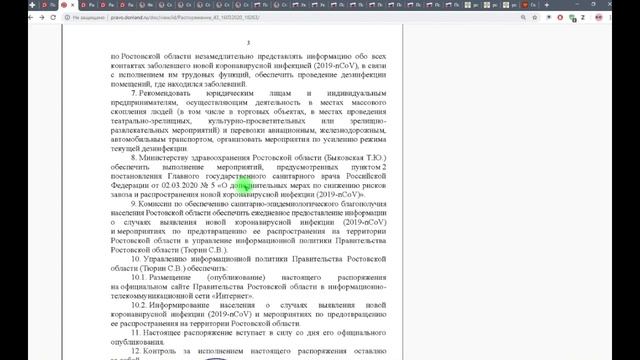Open the red O extension icon
The width and height of the screenshot is (640, 360).
pyautogui.click(x=560, y=18)
